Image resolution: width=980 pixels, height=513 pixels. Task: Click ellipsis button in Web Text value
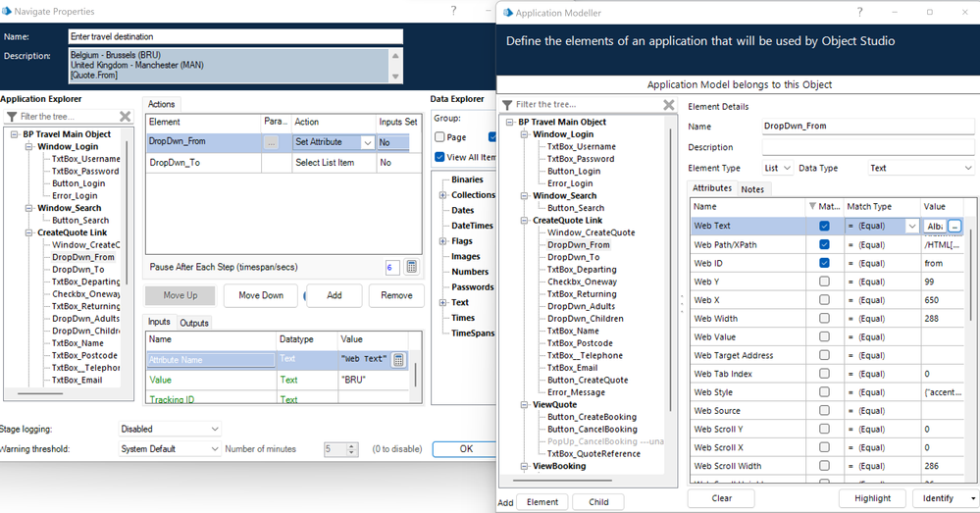click(954, 226)
